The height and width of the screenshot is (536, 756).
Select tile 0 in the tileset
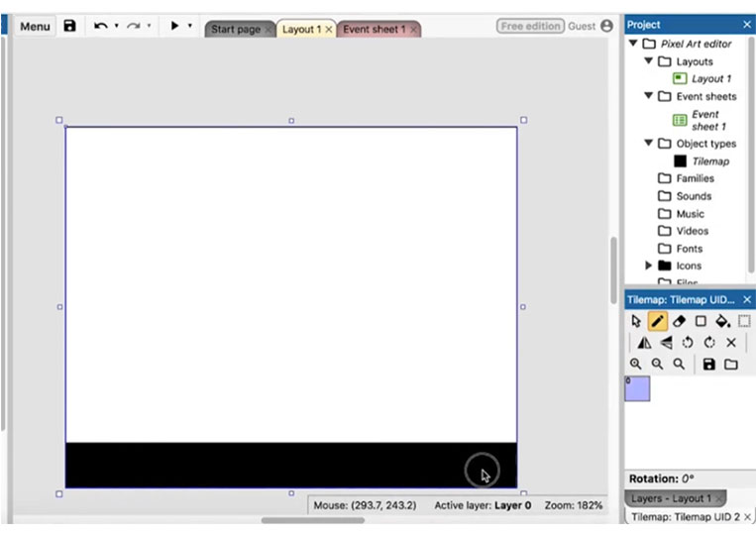coord(637,388)
